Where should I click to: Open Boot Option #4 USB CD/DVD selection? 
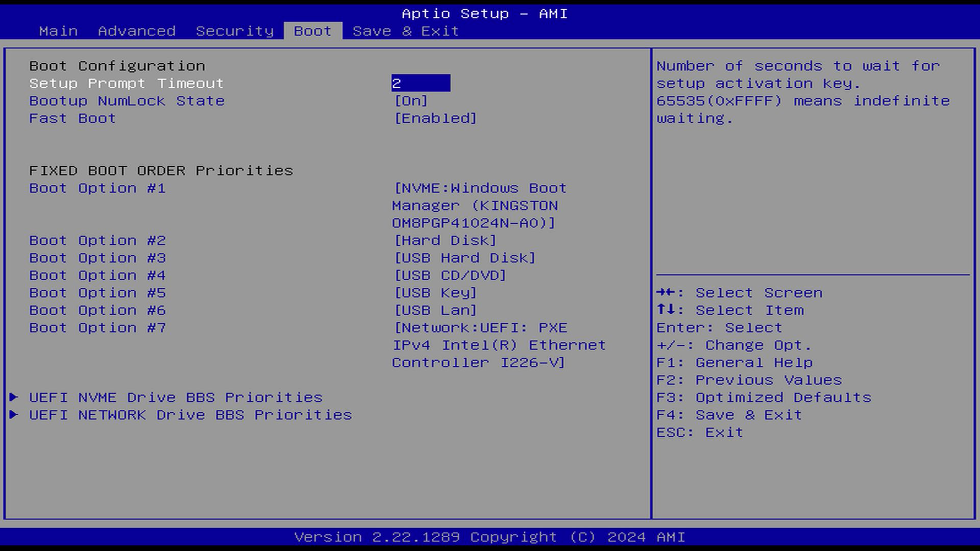(x=450, y=275)
